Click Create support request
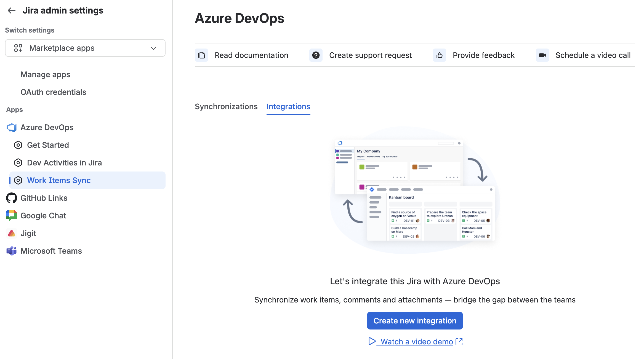Image resolution: width=644 pixels, height=359 pixels. pos(370,55)
